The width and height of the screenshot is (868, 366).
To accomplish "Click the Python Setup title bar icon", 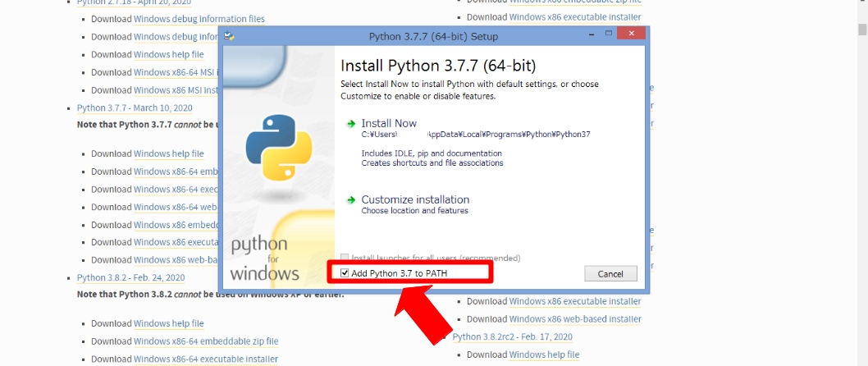I will tap(229, 37).
